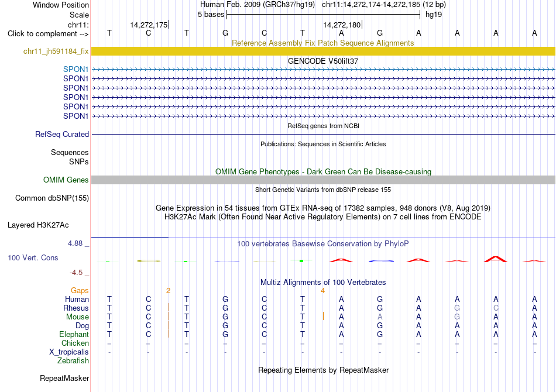This screenshot has width=556, height=392.
Task: Select the OMIM Genes track label
Action: (x=66, y=180)
